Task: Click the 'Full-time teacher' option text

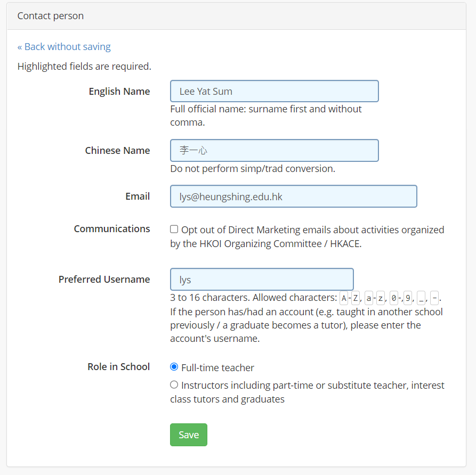Action: click(x=217, y=367)
